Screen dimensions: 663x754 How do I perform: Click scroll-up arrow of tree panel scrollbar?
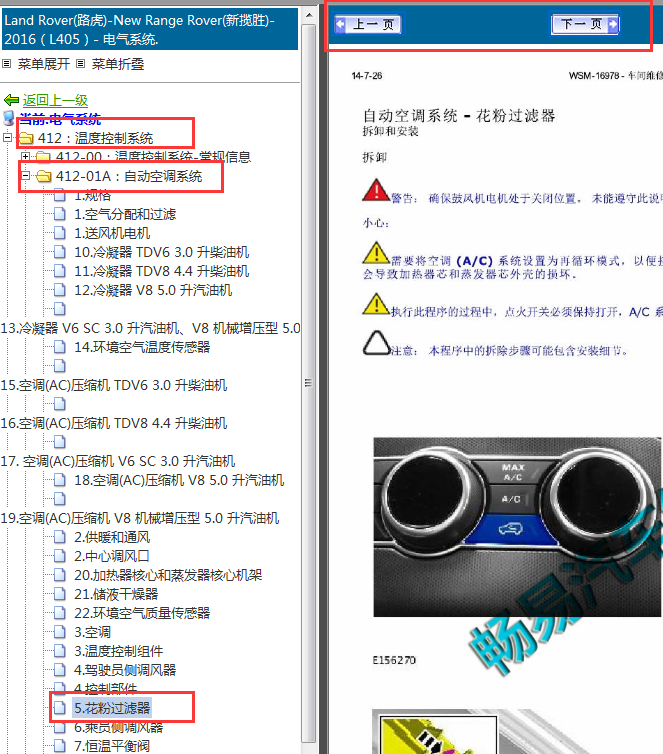point(309,15)
